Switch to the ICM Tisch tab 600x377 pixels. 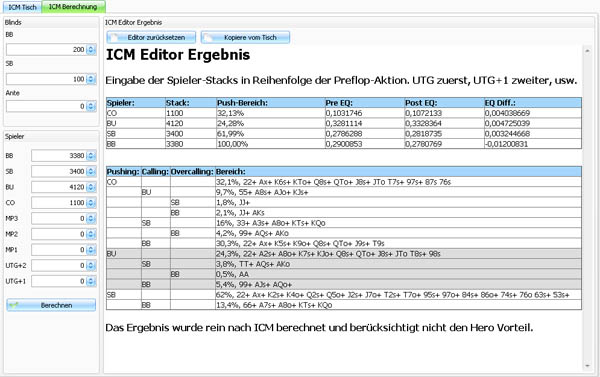pyautogui.click(x=22, y=7)
